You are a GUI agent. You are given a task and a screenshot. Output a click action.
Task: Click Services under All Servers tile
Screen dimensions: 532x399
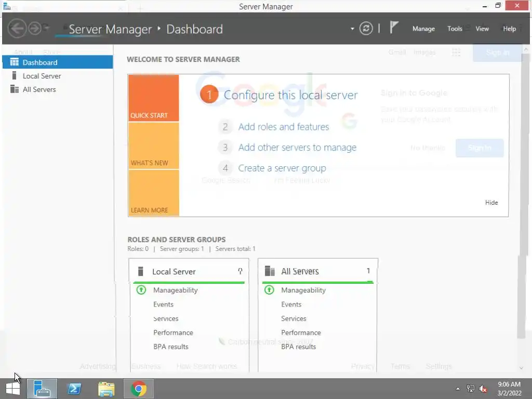(294, 318)
